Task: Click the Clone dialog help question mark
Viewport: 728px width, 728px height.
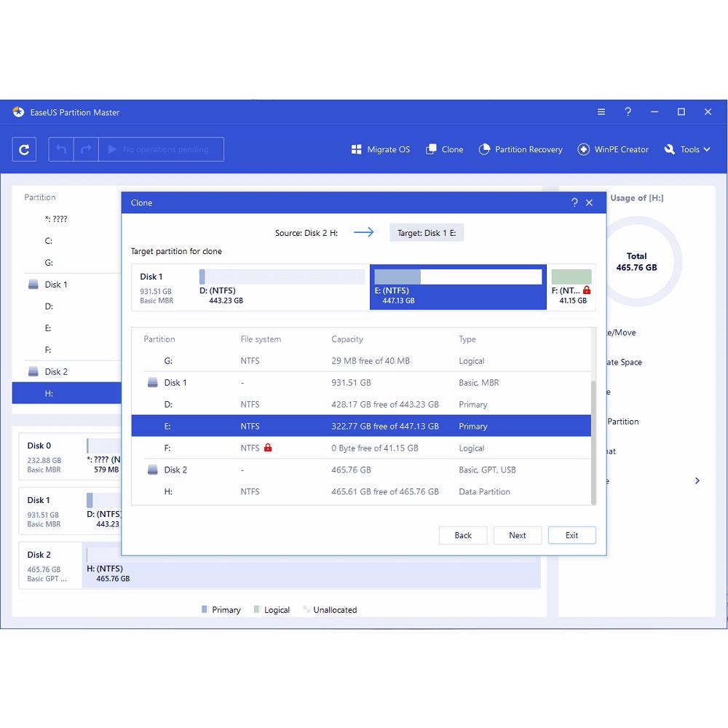Action: coord(574,203)
